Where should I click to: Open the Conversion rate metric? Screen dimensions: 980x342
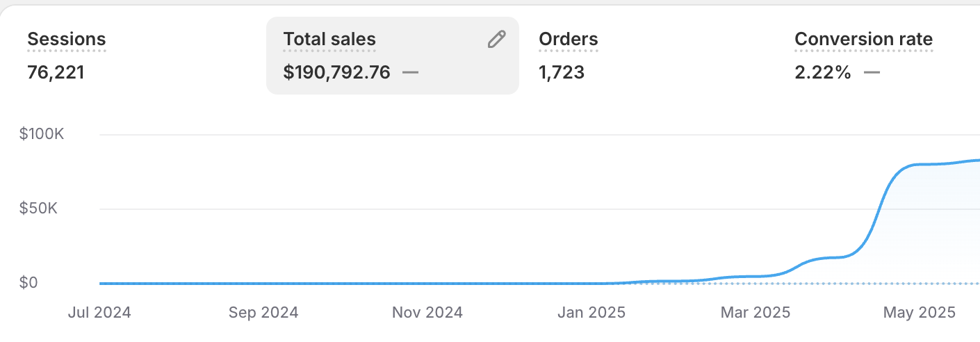[863, 40]
